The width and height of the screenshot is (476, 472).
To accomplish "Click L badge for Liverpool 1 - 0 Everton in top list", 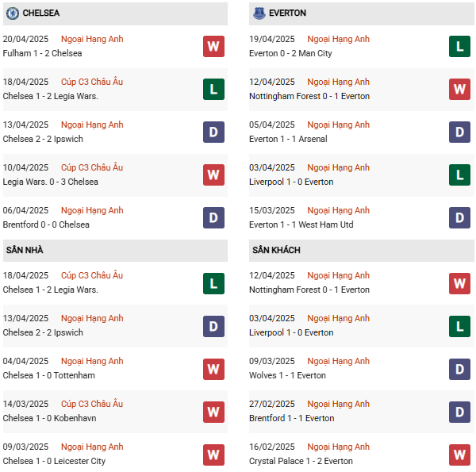I will [459, 175].
